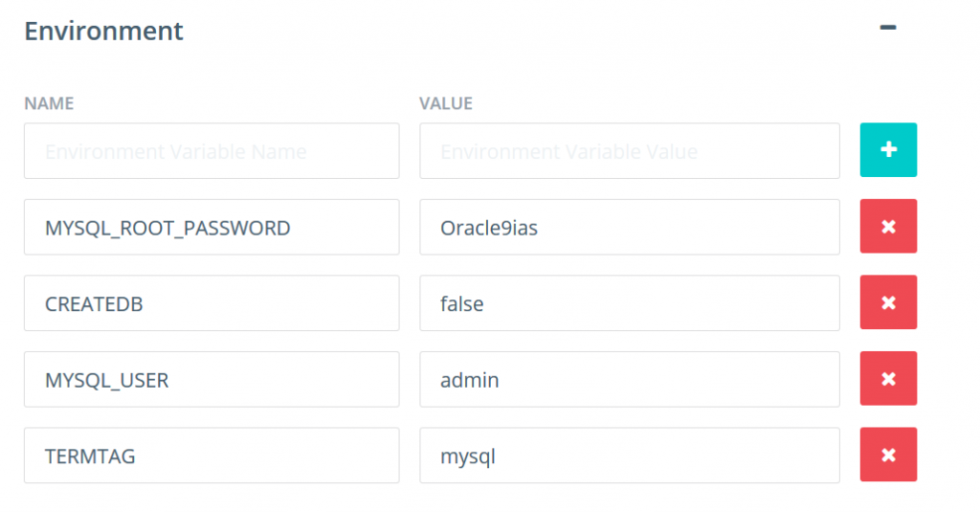
Task: Edit the Oracle9ias value field
Action: pyautogui.click(x=629, y=228)
